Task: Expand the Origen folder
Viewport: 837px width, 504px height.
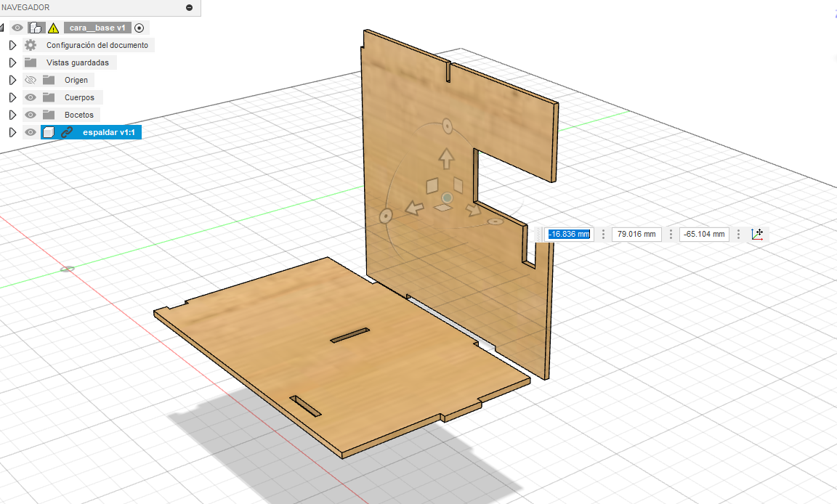Action: (13, 80)
